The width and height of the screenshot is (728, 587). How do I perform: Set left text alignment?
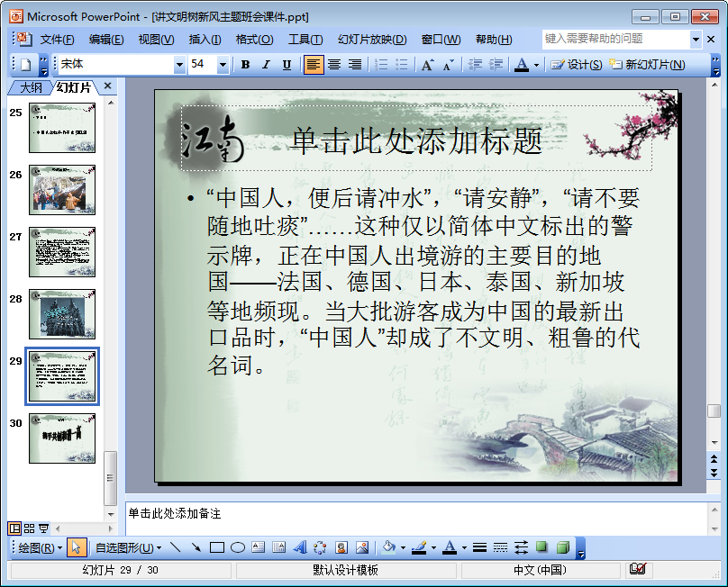[x=314, y=65]
